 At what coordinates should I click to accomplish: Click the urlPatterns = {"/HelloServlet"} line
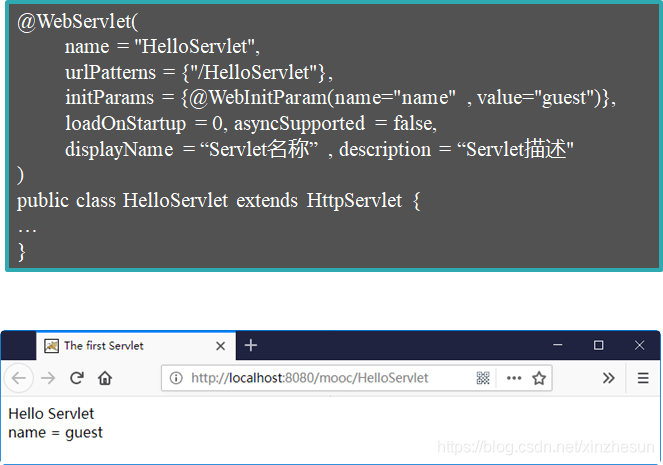[199, 72]
